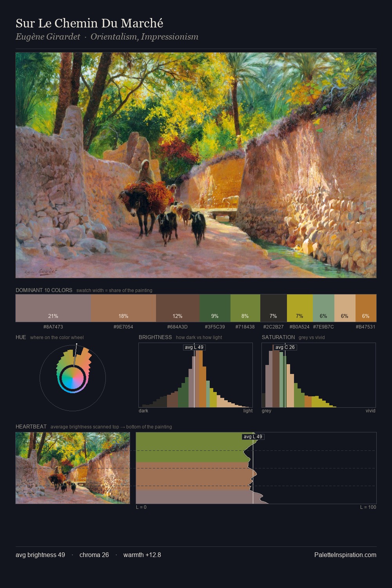
Task: Click the hex label #684A3D
Action: pos(178,327)
